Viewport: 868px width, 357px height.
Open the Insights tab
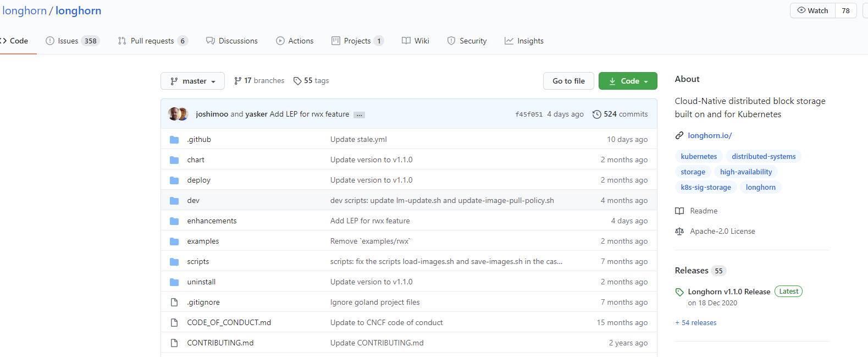tap(524, 41)
